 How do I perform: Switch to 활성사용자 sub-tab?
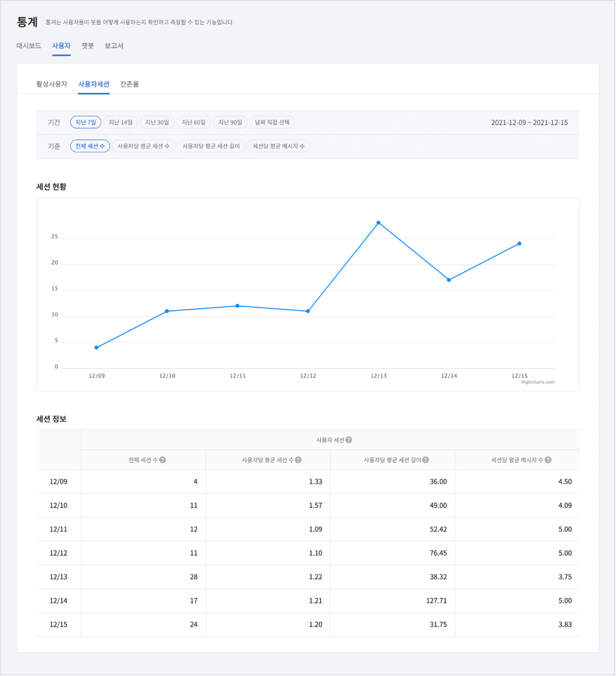[52, 84]
